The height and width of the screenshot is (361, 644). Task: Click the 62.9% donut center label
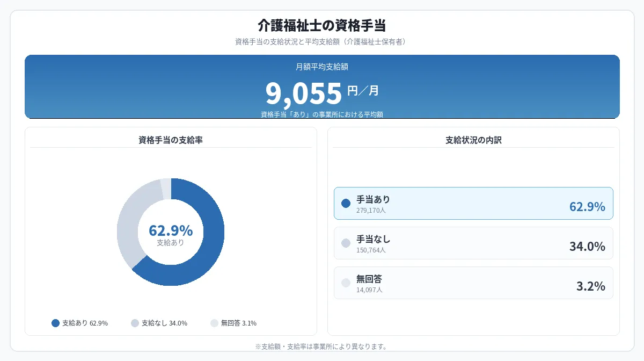(x=171, y=230)
